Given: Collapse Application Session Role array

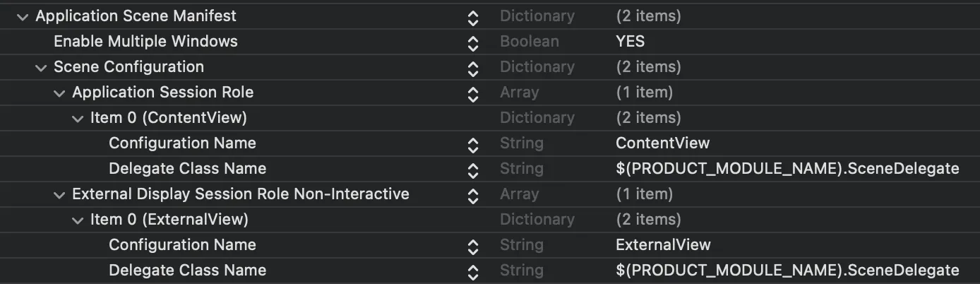Looking at the screenshot, I should pyautogui.click(x=60, y=93).
